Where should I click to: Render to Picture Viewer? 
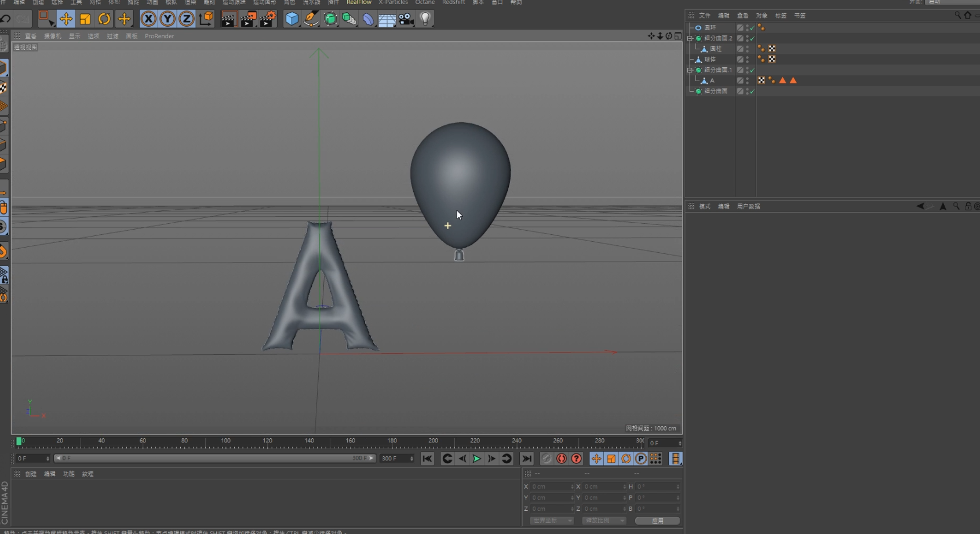click(x=248, y=19)
